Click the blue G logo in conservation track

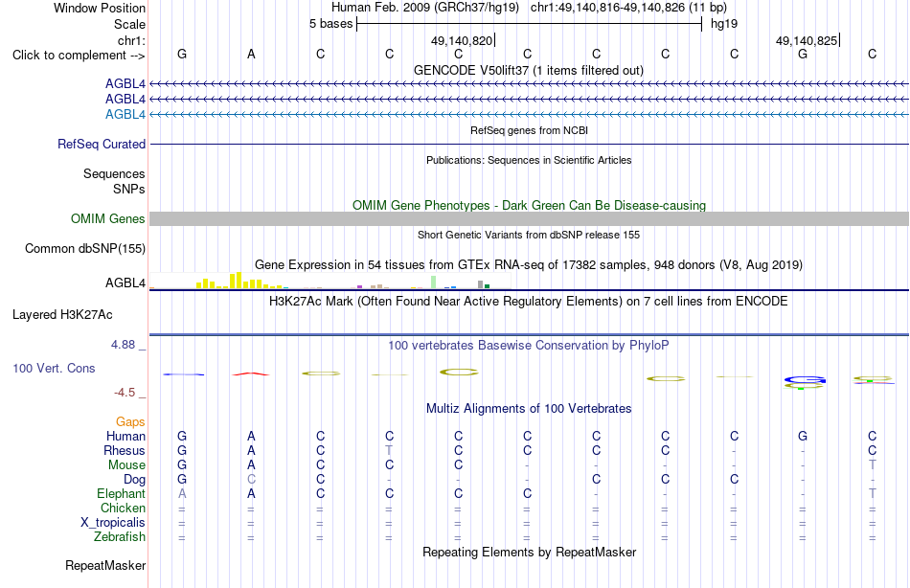coord(805,381)
